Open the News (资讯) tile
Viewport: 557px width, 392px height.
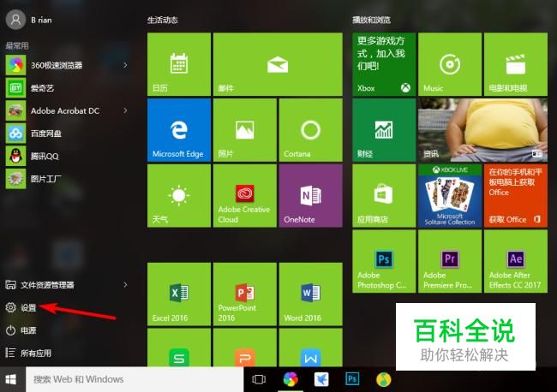[482, 130]
